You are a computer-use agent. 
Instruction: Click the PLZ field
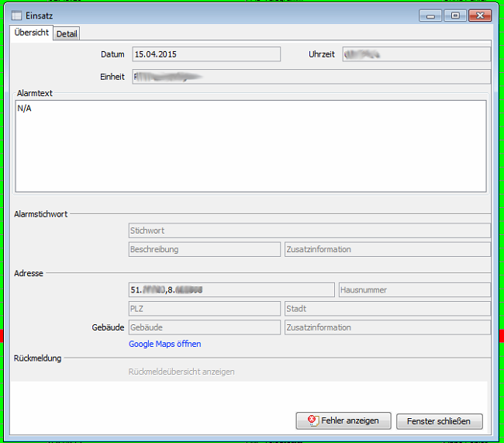[204, 309]
